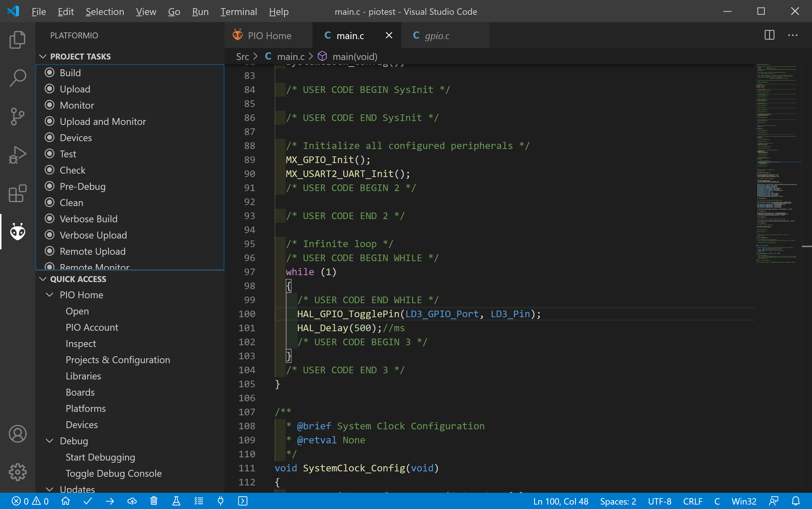
Task: Switch to the gpio.c tab
Action: 445,35
